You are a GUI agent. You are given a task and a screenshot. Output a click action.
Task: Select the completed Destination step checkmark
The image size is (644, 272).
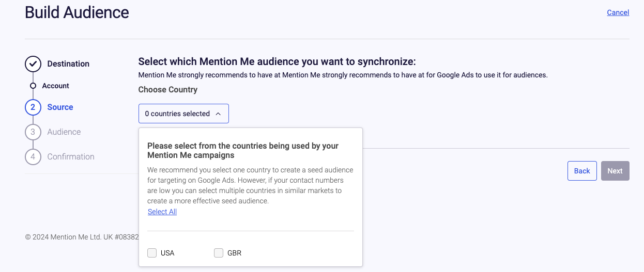[x=33, y=64]
